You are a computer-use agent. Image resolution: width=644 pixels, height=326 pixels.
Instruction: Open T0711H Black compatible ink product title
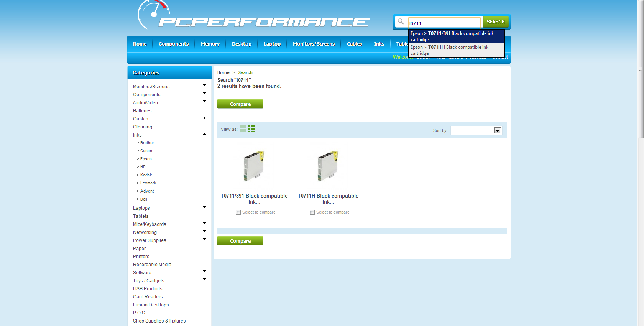tap(328, 199)
